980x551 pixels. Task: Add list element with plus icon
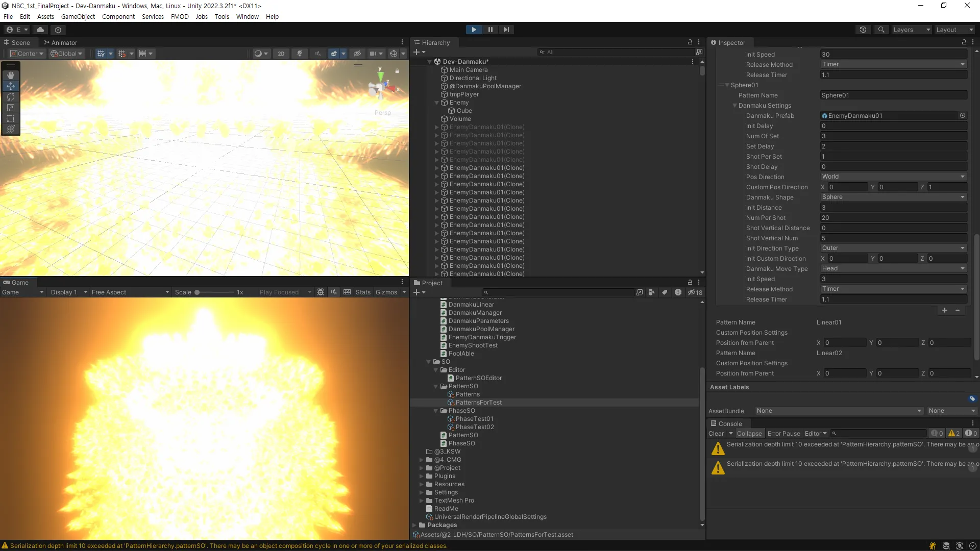944,310
